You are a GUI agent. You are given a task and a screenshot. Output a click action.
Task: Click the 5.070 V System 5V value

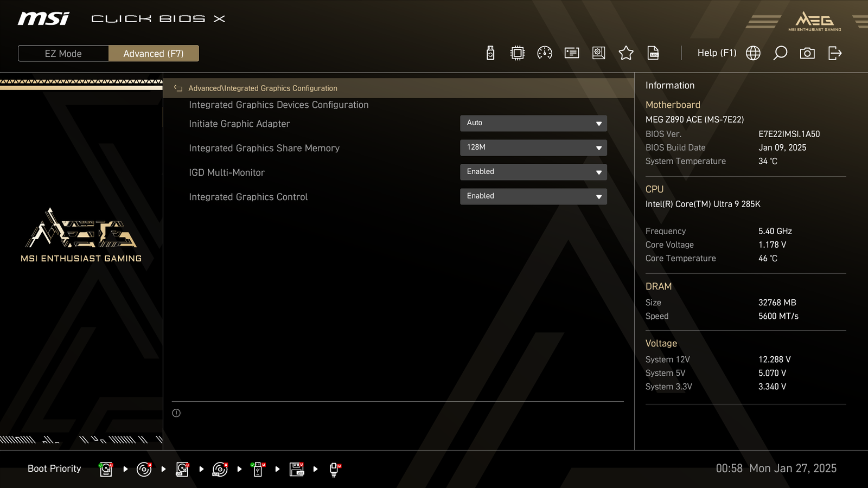pos(772,373)
